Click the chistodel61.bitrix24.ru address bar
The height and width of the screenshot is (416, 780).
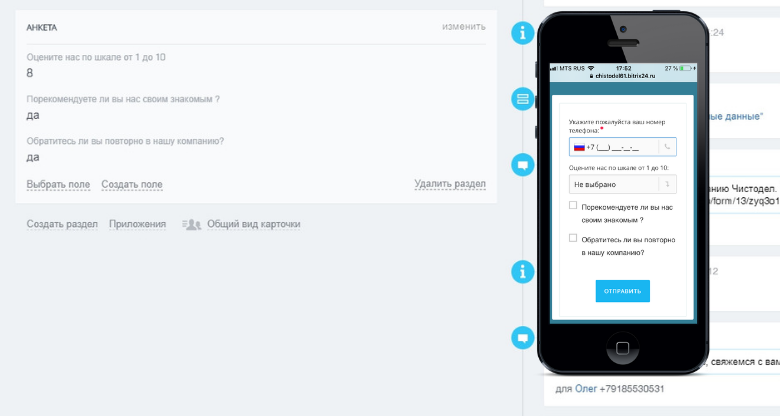622,76
